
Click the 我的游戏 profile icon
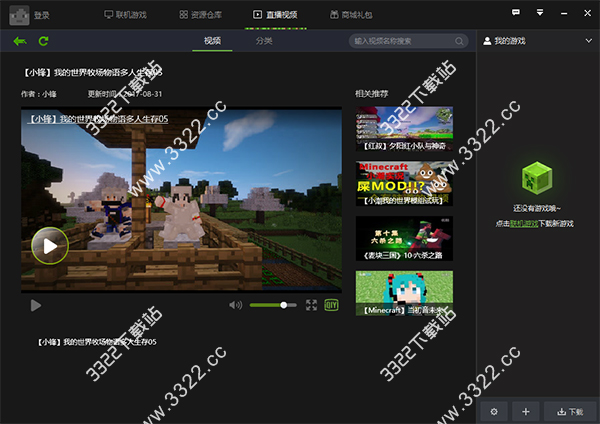pos(487,41)
